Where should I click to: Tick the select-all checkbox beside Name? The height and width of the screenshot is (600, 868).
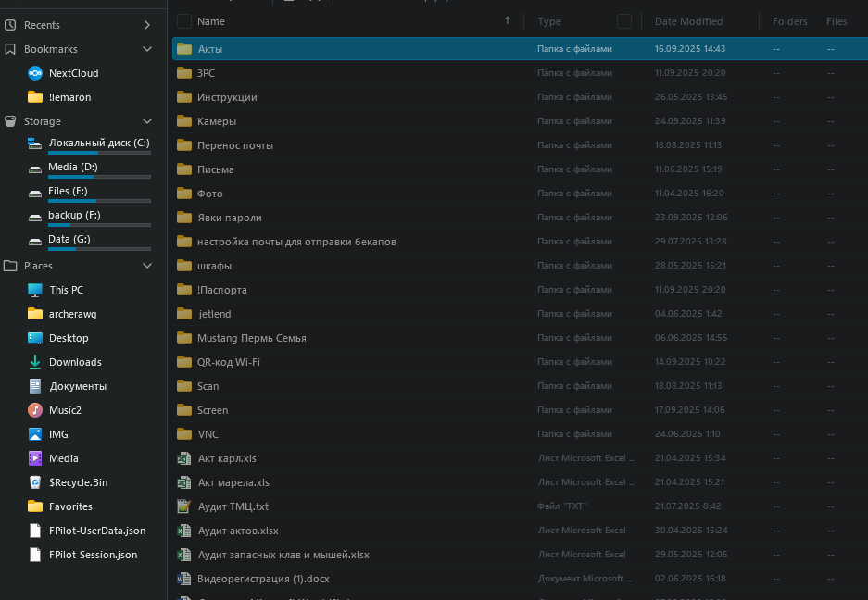coord(184,21)
